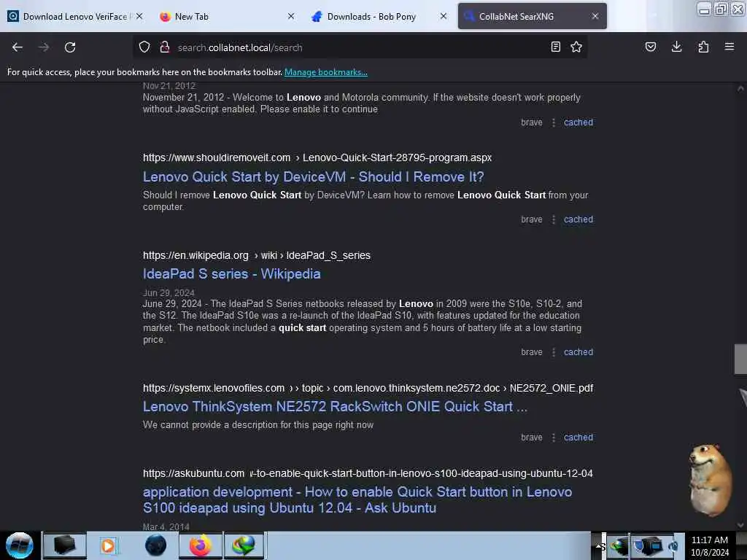Open Lenovo ThinkSystem NE2572 RackSwitch result
747x560 pixels.
coord(335,407)
